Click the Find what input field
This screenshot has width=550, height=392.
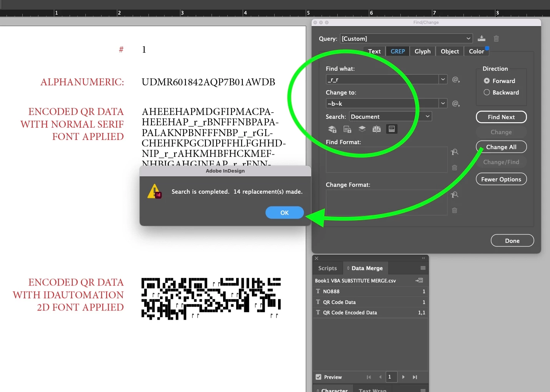pos(382,80)
